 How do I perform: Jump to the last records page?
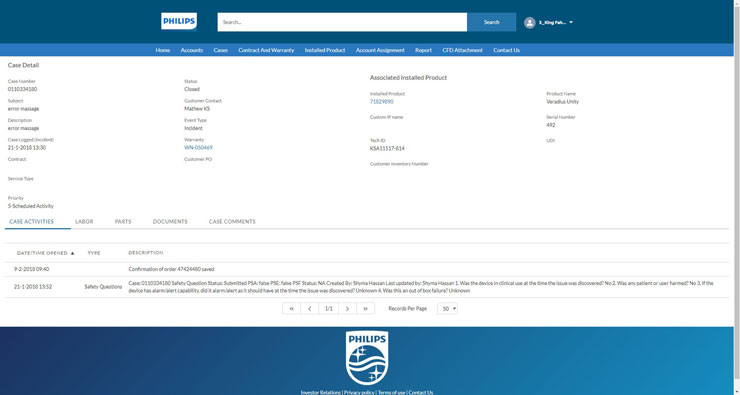pyautogui.click(x=365, y=309)
